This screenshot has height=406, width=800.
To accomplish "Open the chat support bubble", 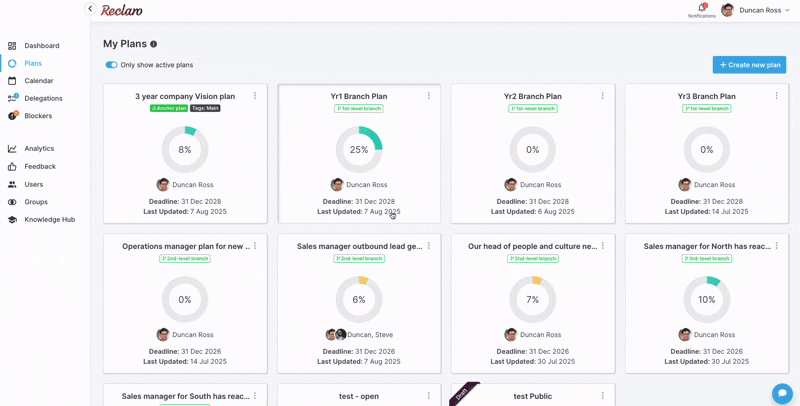I will [782, 393].
